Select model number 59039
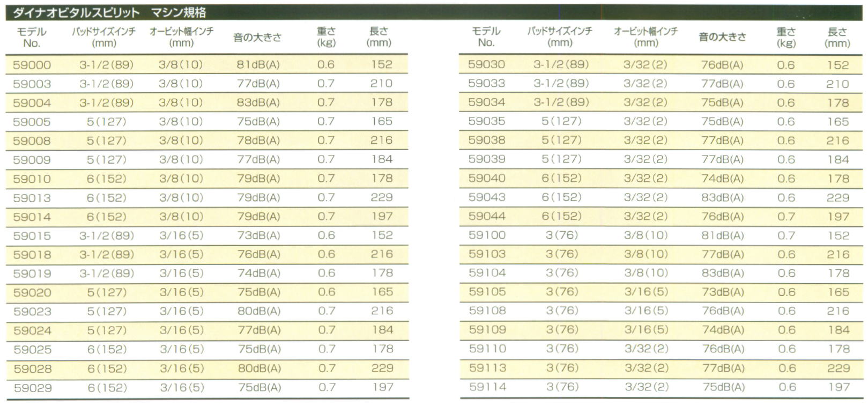The height and width of the screenshot is (406, 868). (x=487, y=159)
